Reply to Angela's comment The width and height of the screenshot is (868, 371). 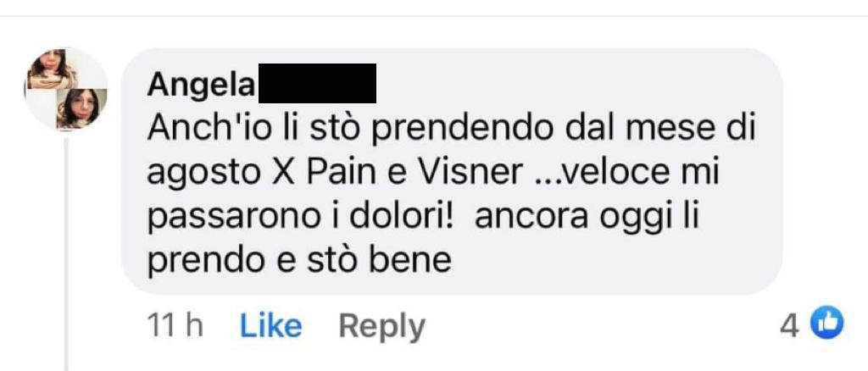(381, 326)
